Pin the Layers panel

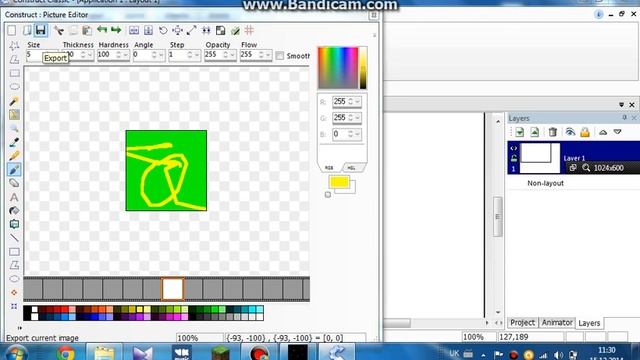point(624,118)
